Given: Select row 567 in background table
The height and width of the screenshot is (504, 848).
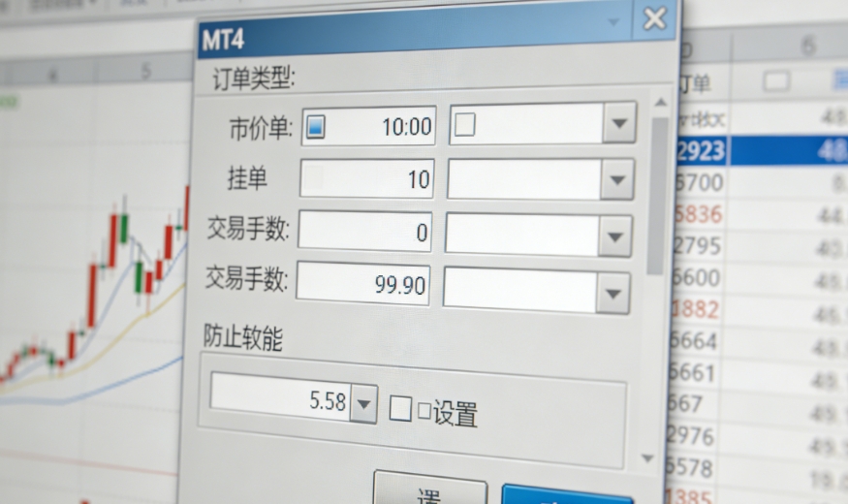Looking at the screenshot, I should (x=684, y=404).
